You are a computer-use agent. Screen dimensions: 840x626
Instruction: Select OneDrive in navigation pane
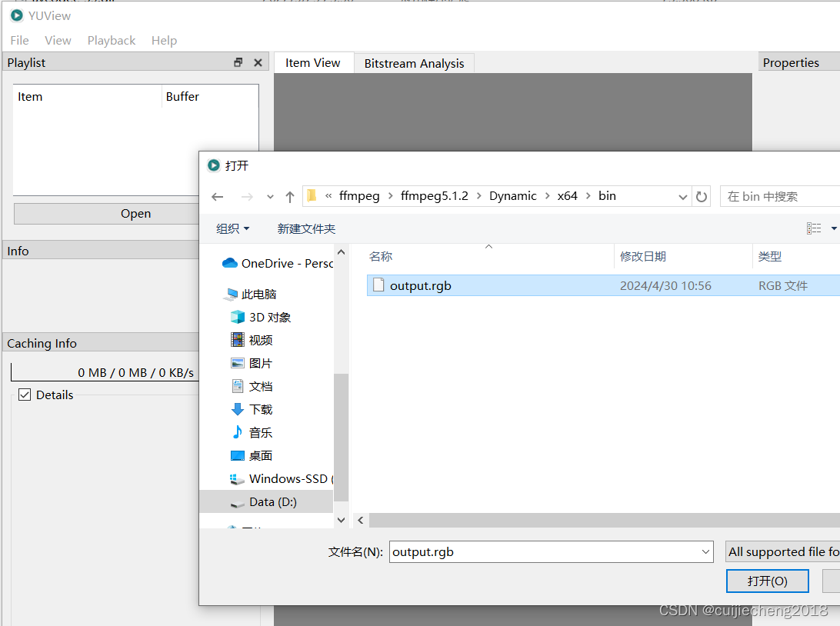[x=278, y=263]
